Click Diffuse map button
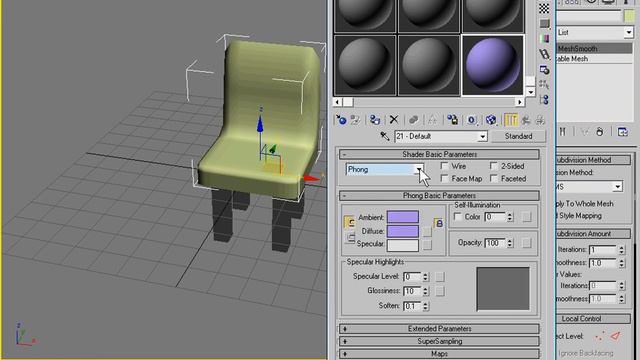 (x=427, y=231)
